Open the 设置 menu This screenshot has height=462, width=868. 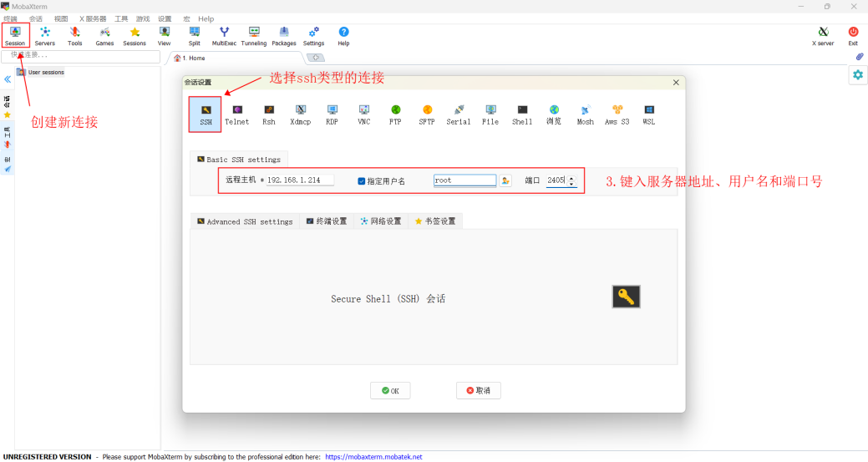pos(165,19)
